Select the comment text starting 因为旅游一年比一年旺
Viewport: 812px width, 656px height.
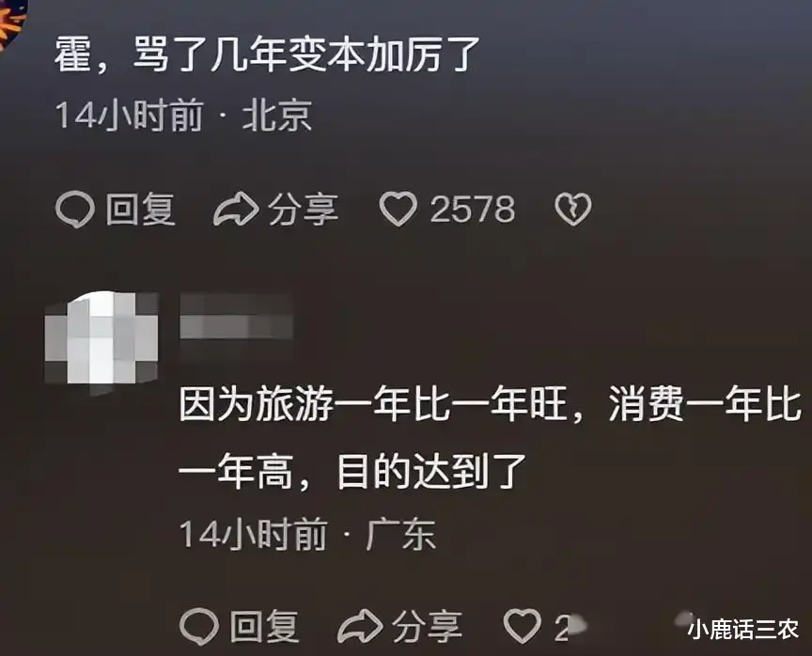[490, 438]
